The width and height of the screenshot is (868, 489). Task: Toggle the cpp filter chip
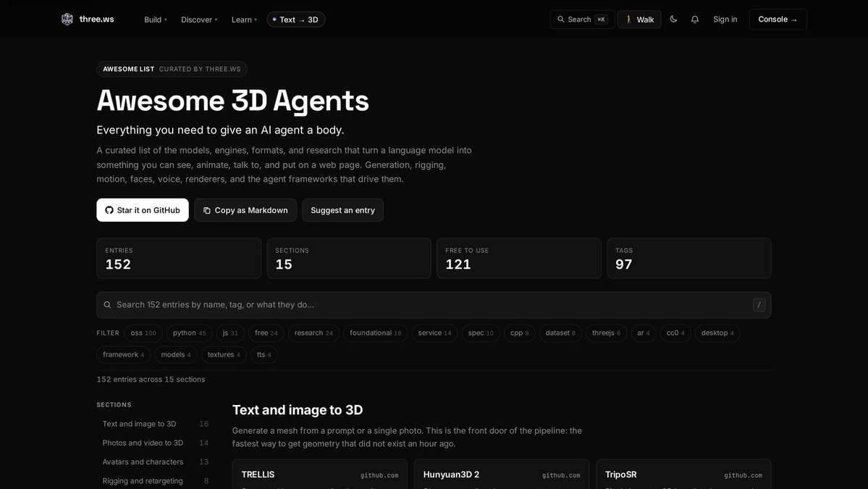(x=520, y=333)
